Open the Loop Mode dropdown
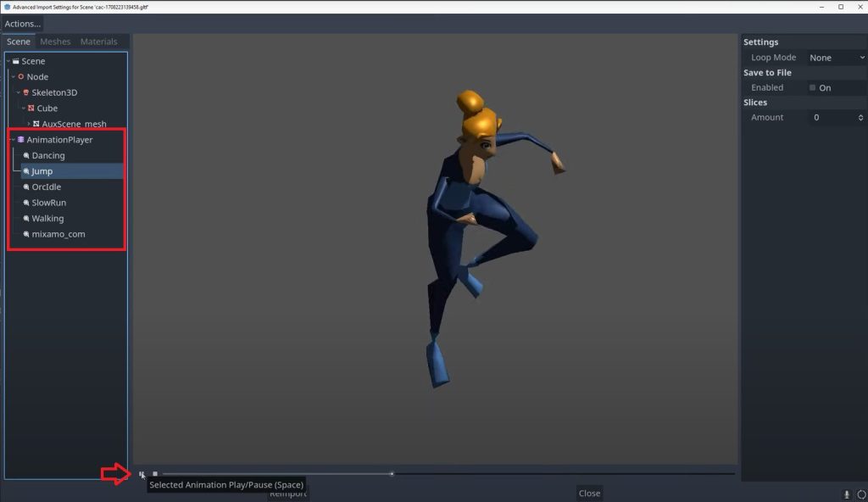The width and height of the screenshot is (868, 502). coord(835,57)
